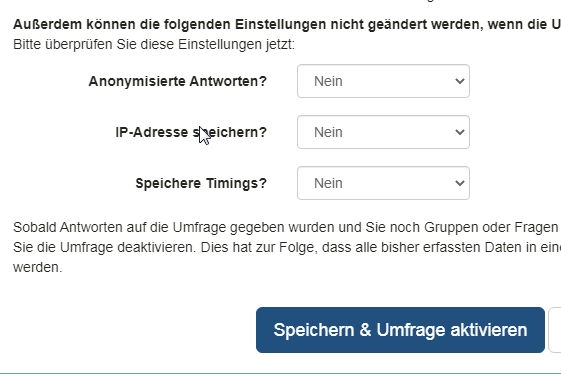
Task: Click 'Nein' value in IP-Adresse speichern field
Action: click(x=328, y=132)
